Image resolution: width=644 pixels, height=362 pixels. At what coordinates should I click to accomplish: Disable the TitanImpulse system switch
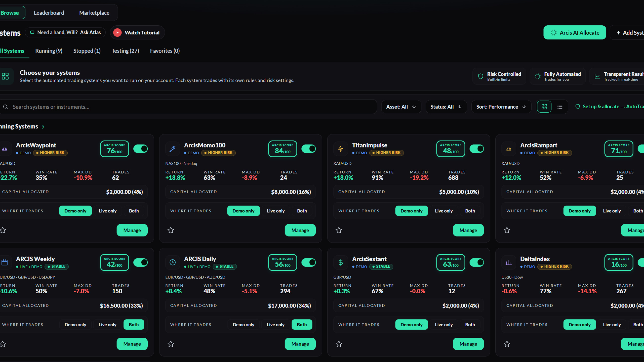pyautogui.click(x=477, y=149)
